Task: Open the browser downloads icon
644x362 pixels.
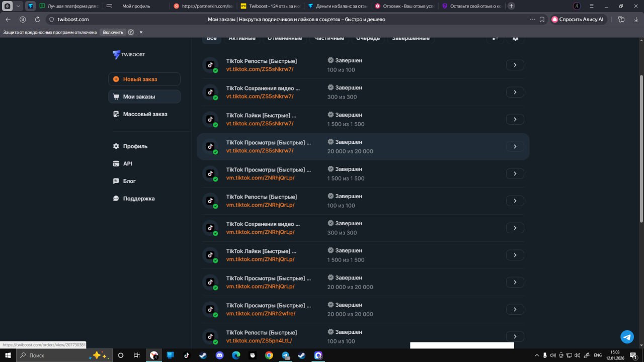Action: coord(635,20)
